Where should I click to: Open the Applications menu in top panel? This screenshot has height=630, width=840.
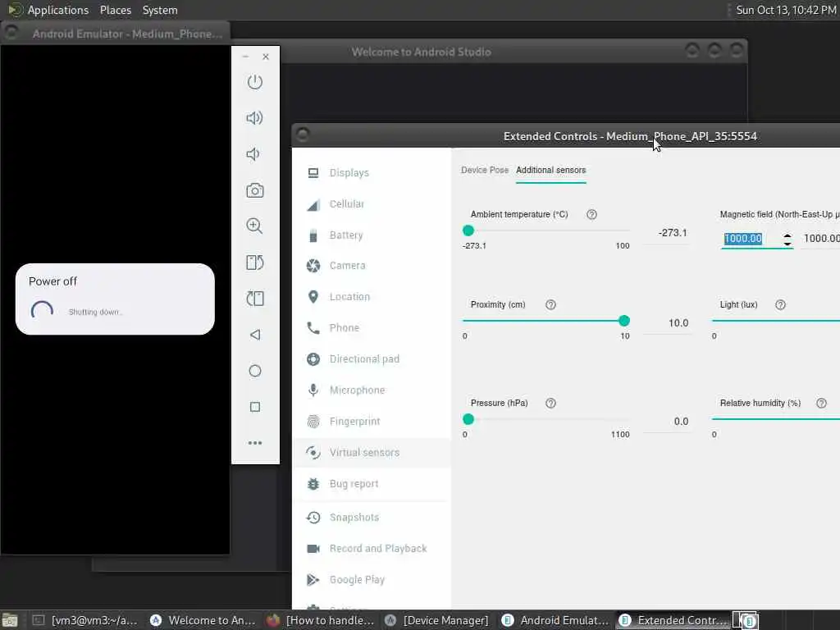tap(58, 10)
